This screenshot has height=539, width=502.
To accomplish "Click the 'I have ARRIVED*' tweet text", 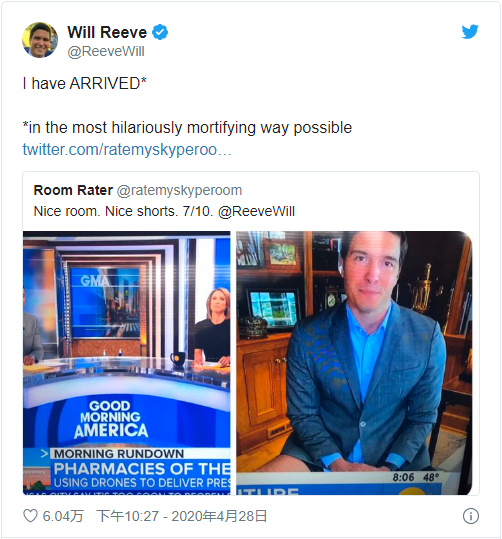I will pos(85,84).
